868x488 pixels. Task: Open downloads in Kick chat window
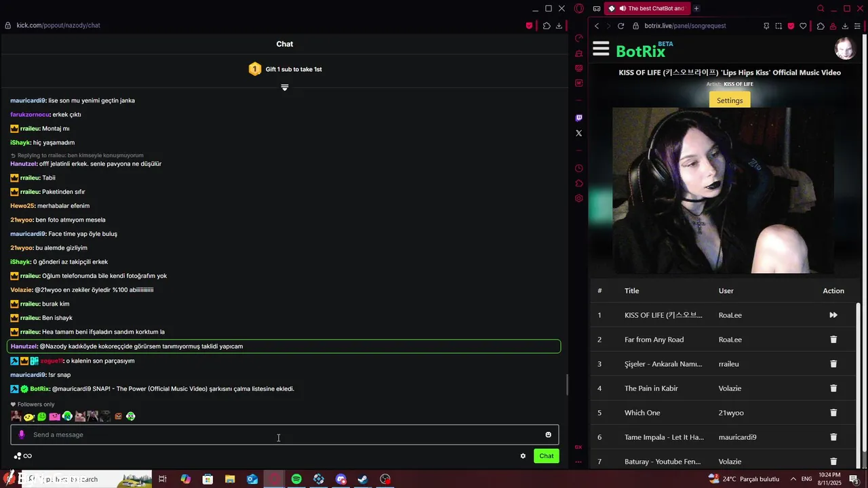559,26
